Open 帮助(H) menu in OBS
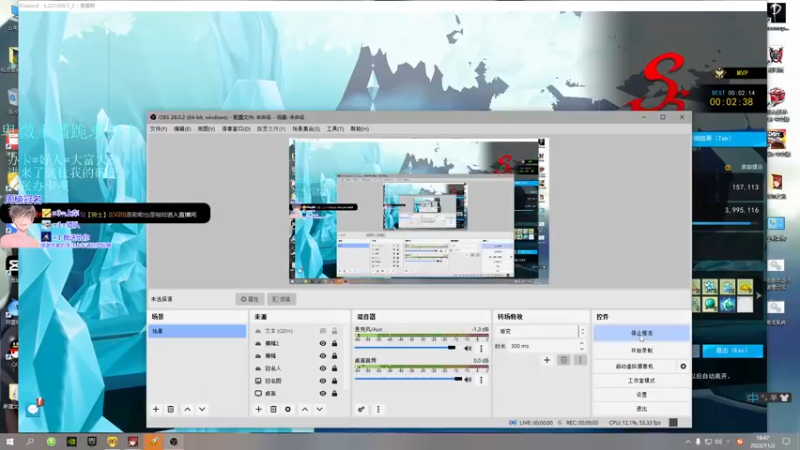The image size is (800, 450). coord(360,129)
